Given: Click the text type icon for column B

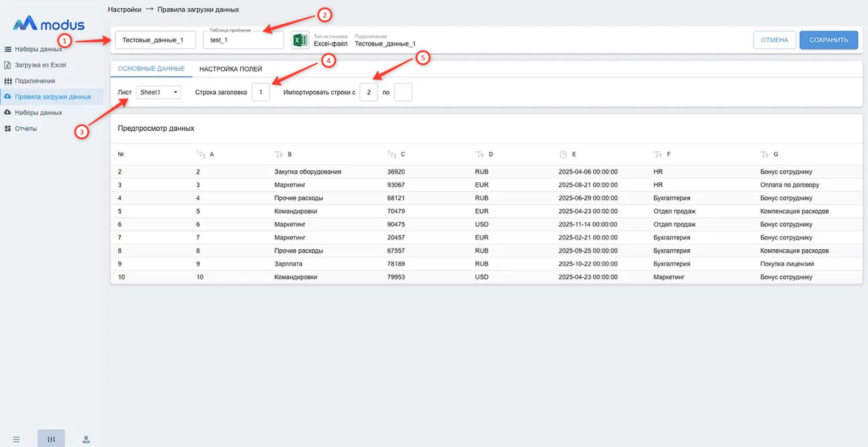Looking at the screenshot, I should click(x=279, y=154).
